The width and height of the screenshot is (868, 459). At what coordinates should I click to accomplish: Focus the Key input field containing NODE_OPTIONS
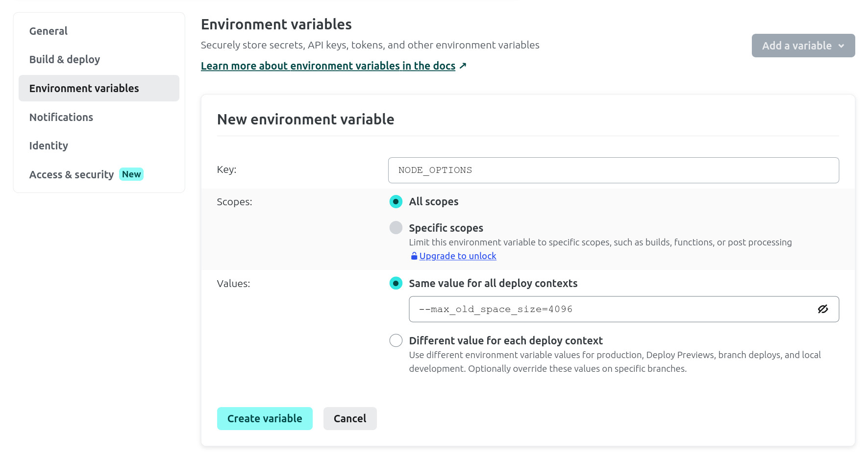point(613,170)
